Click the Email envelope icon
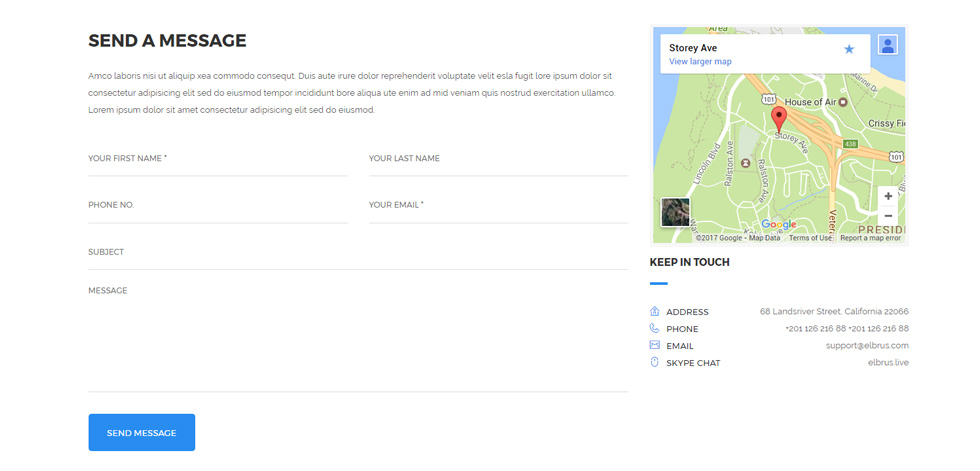This screenshot has width=980, height=471. (654, 345)
